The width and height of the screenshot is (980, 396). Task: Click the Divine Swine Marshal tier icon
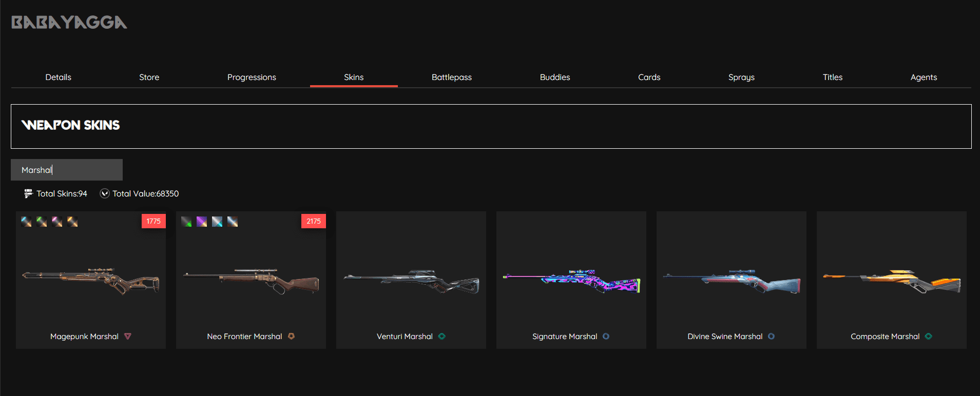[771, 336]
